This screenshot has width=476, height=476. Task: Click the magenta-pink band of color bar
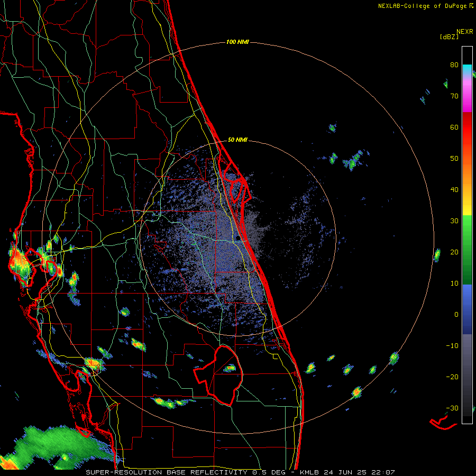467,94
